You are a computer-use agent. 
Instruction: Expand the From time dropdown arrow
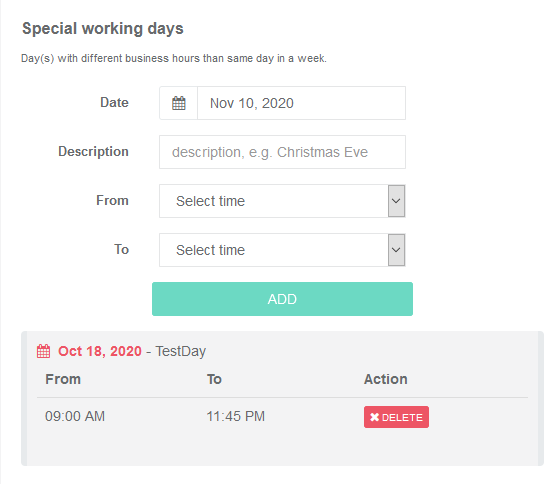(396, 201)
